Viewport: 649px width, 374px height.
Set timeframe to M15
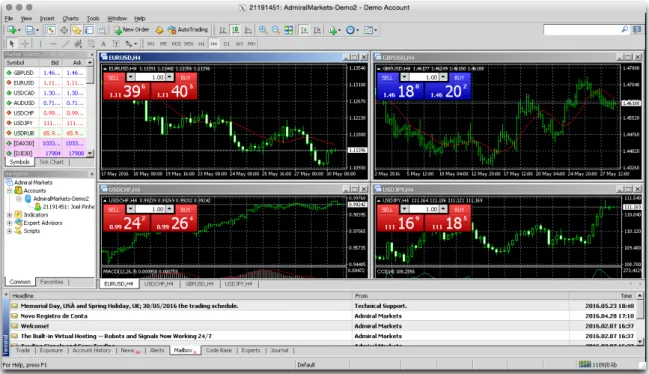tap(176, 43)
